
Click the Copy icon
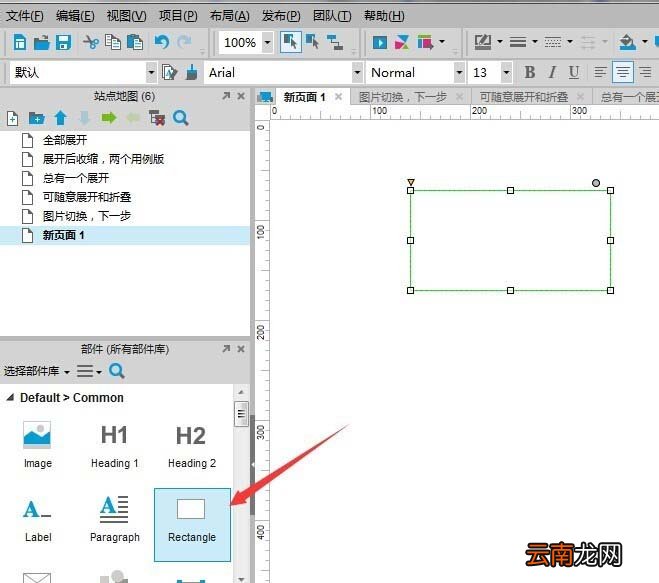(113, 42)
